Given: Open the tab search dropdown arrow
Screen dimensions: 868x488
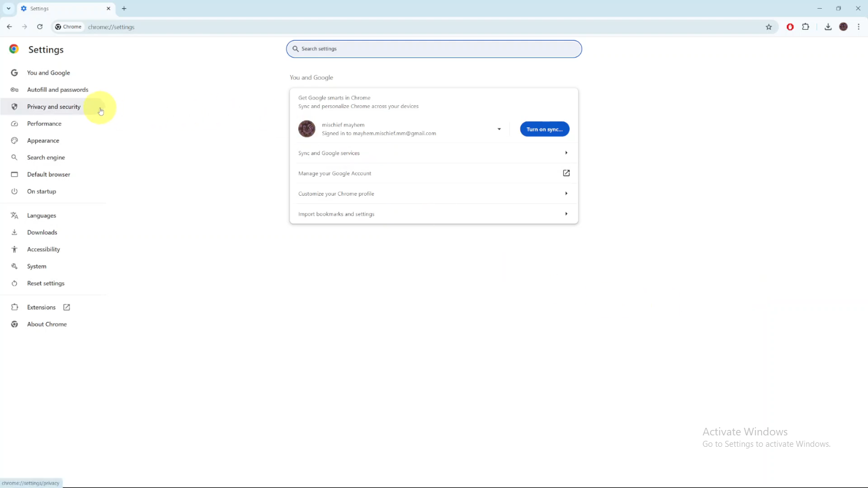Looking at the screenshot, I should (x=9, y=9).
